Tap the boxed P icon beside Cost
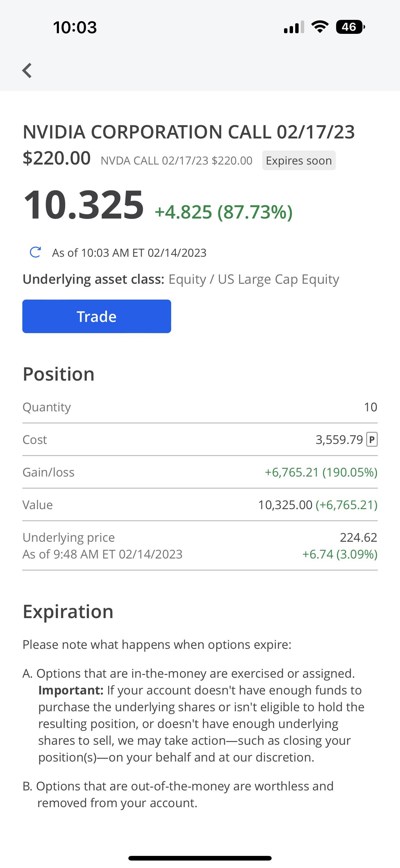400x868 pixels. [372, 439]
